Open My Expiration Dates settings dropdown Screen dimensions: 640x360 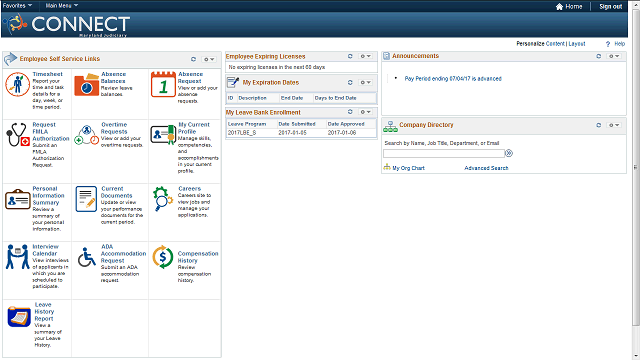point(365,82)
